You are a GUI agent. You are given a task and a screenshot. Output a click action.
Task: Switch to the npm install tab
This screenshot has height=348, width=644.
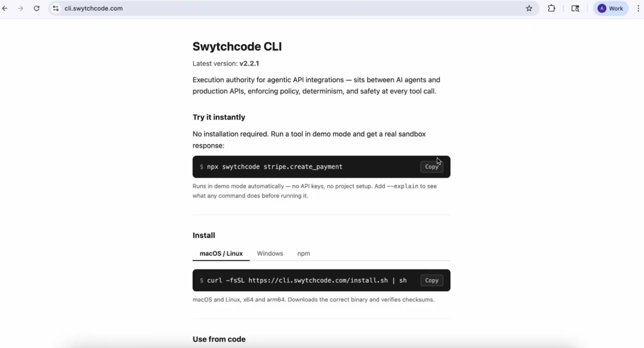(x=304, y=254)
